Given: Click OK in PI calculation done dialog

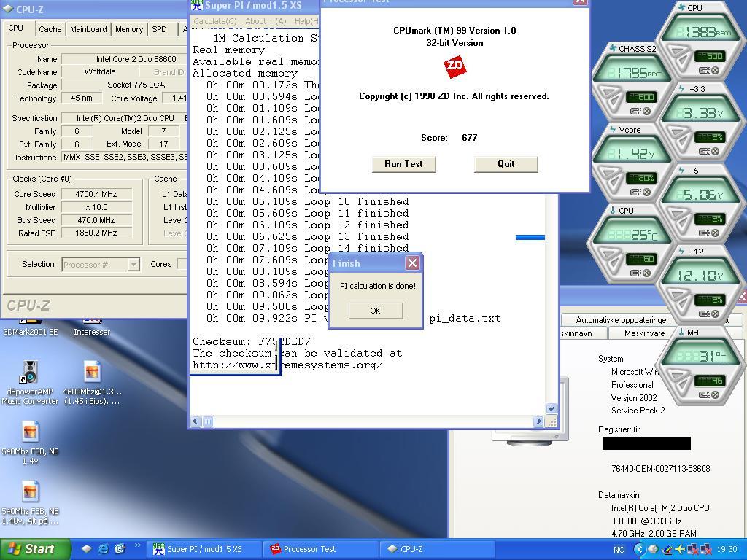Looking at the screenshot, I should pos(376,311).
